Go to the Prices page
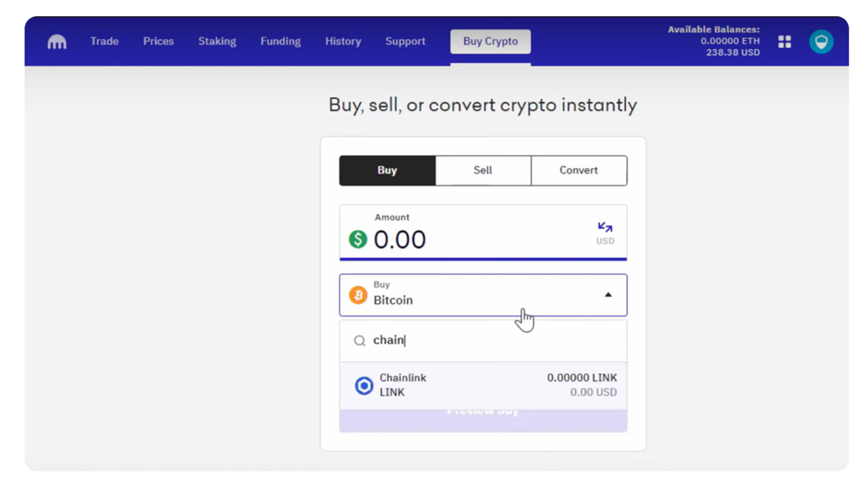This screenshot has width=868, height=491. click(158, 41)
